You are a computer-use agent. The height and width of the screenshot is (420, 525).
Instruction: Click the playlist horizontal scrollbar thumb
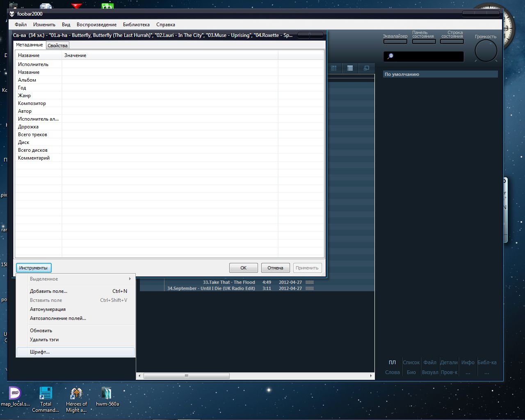point(187,376)
